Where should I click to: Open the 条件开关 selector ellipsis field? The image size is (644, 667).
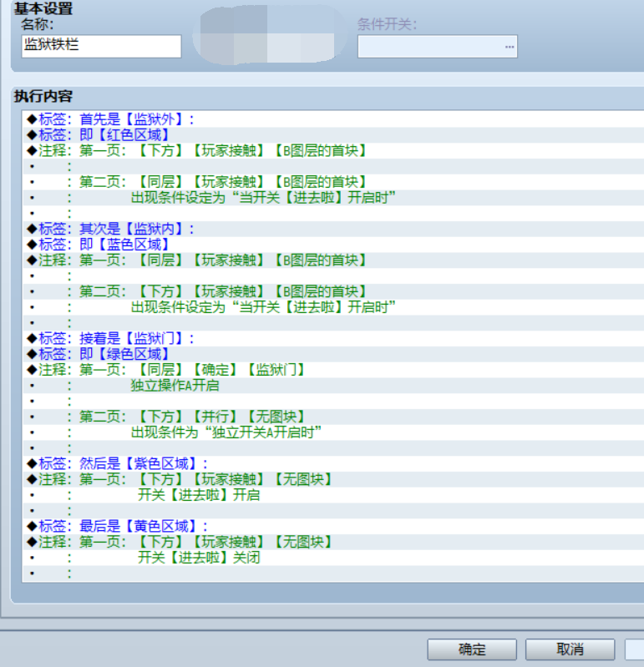pyautogui.click(x=438, y=47)
